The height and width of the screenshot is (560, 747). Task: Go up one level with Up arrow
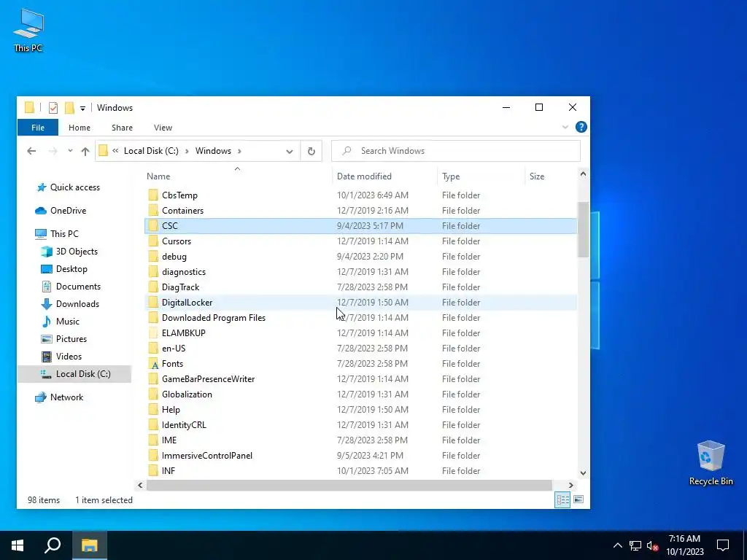[85, 151]
